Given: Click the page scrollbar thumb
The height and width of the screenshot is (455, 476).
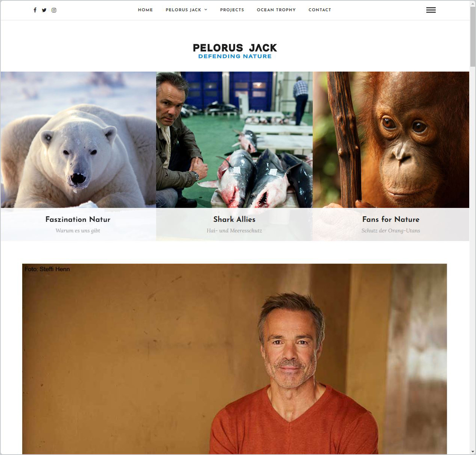Looking at the screenshot, I should [473, 37].
